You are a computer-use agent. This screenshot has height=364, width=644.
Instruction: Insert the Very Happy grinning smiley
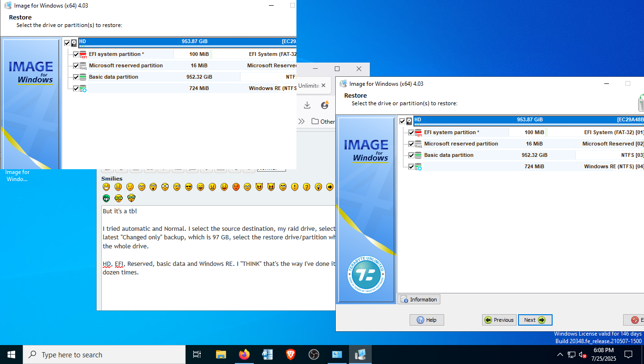[x=106, y=187]
